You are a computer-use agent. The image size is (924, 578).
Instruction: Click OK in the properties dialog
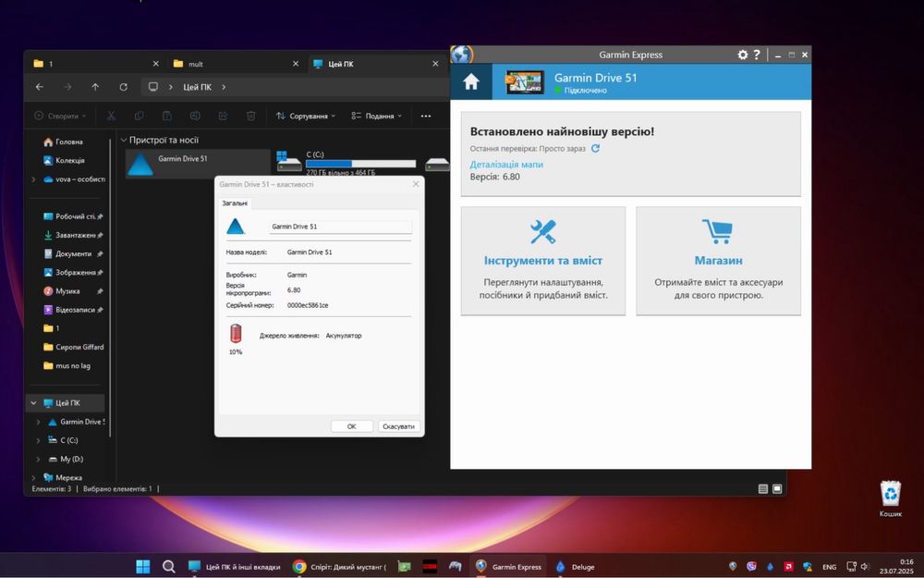pyautogui.click(x=352, y=426)
